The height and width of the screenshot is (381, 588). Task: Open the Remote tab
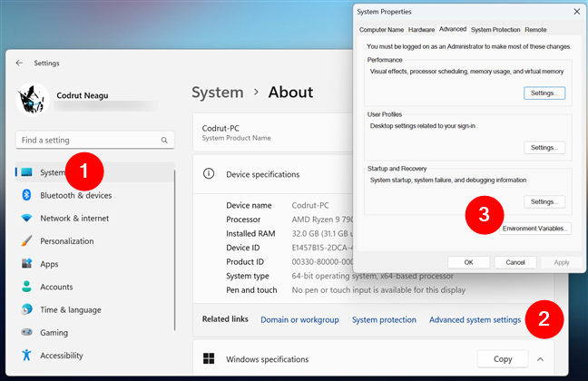[535, 30]
